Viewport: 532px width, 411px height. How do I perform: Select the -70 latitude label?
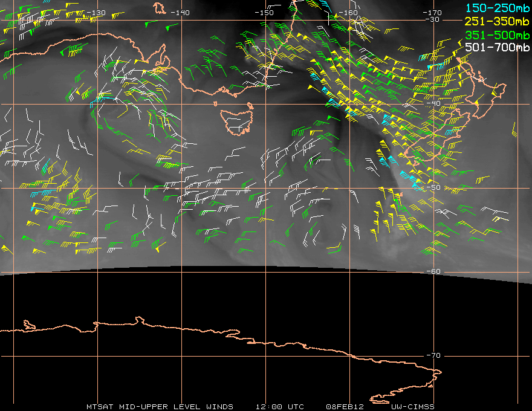pyautogui.click(x=433, y=355)
